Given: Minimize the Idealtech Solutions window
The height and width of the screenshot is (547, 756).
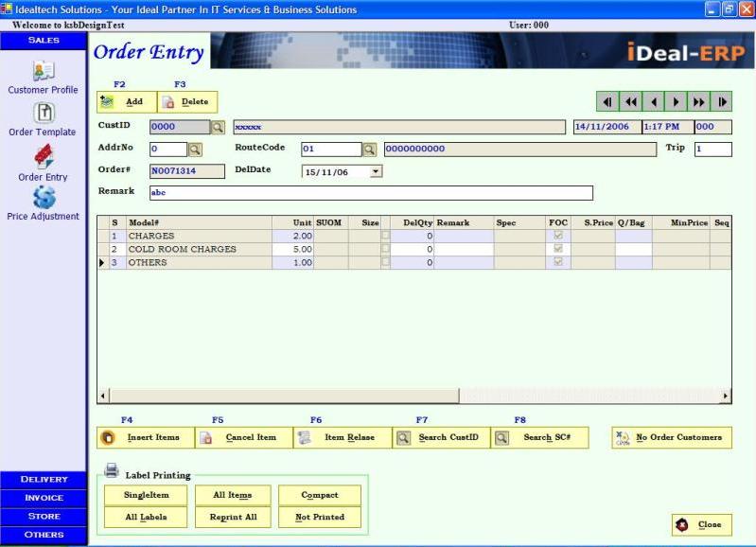Looking at the screenshot, I should point(712,9).
